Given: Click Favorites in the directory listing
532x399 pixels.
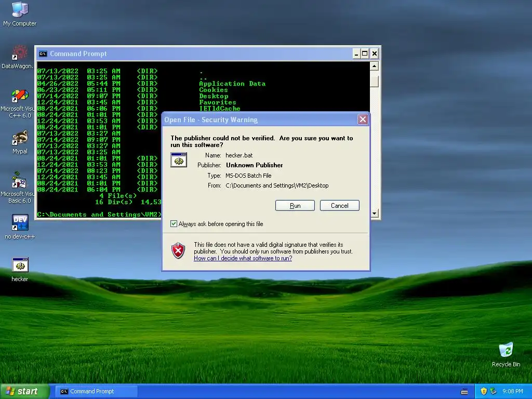Looking at the screenshot, I should [x=218, y=102].
